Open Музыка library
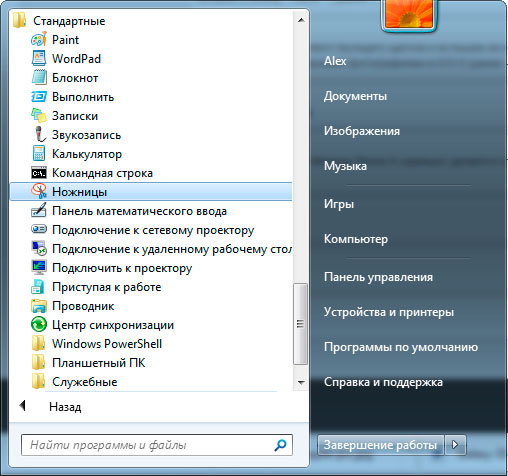The width and height of the screenshot is (508, 476). click(345, 166)
